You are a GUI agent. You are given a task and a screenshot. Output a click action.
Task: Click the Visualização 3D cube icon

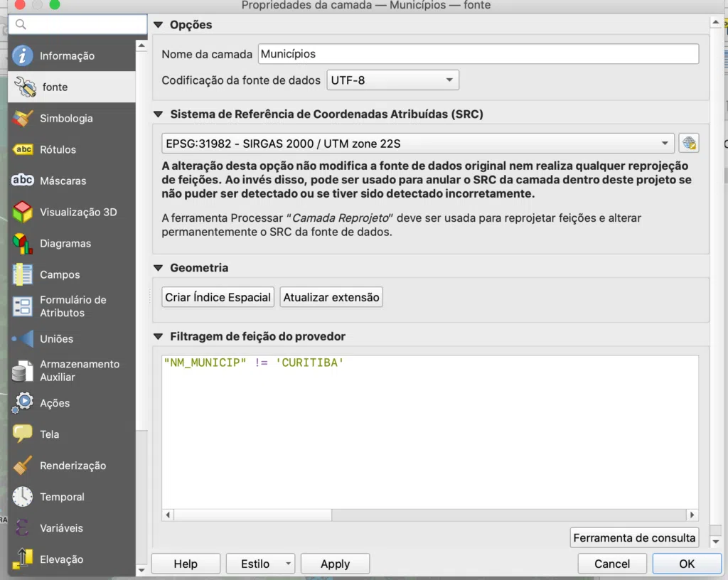22,212
